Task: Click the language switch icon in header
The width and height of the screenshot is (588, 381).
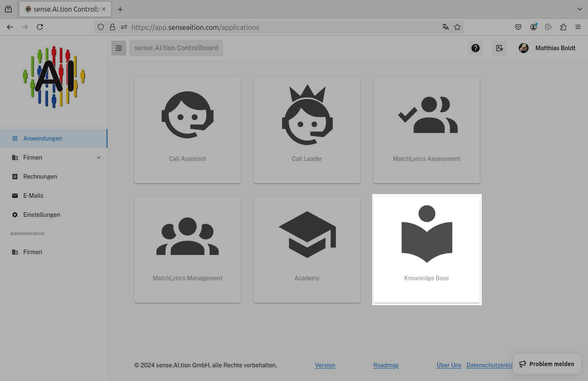Action: tap(500, 48)
